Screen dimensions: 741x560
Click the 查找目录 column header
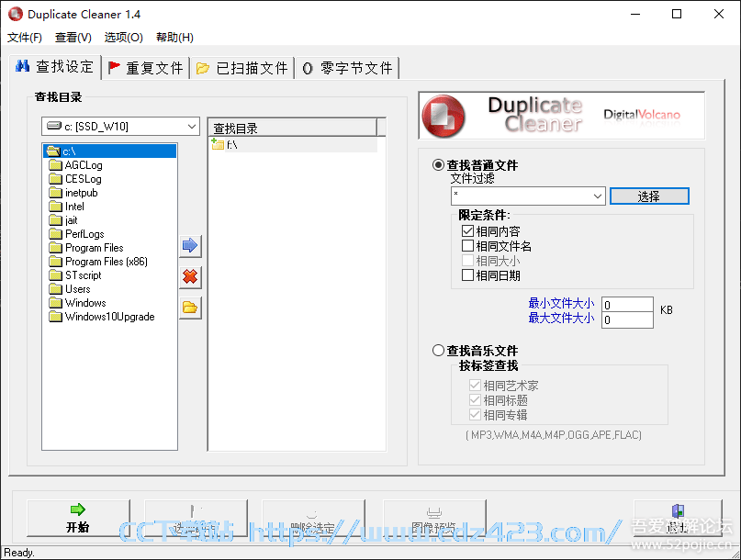coord(293,129)
